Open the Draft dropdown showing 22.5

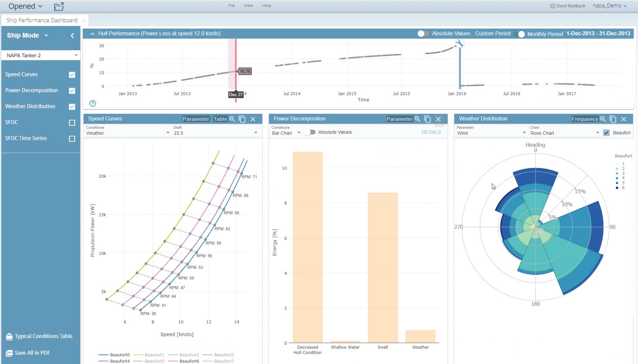pos(256,133)
